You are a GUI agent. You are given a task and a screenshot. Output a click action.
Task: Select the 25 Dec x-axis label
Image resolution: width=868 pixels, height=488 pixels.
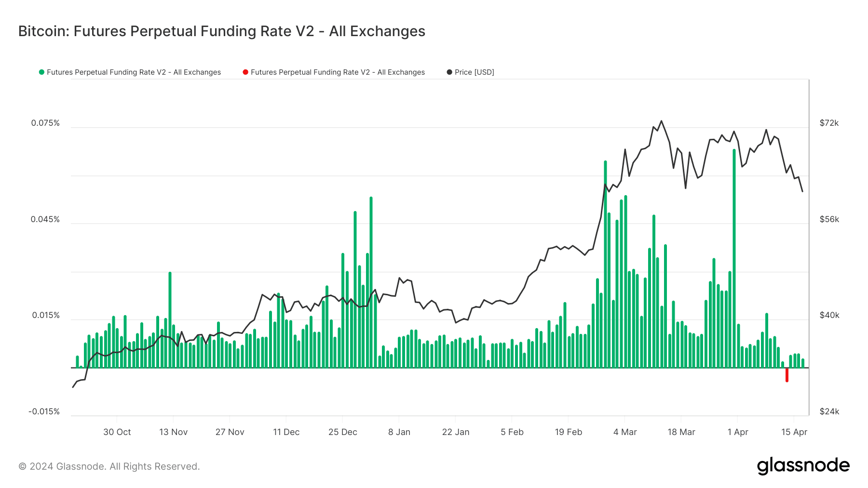point(343,432)
